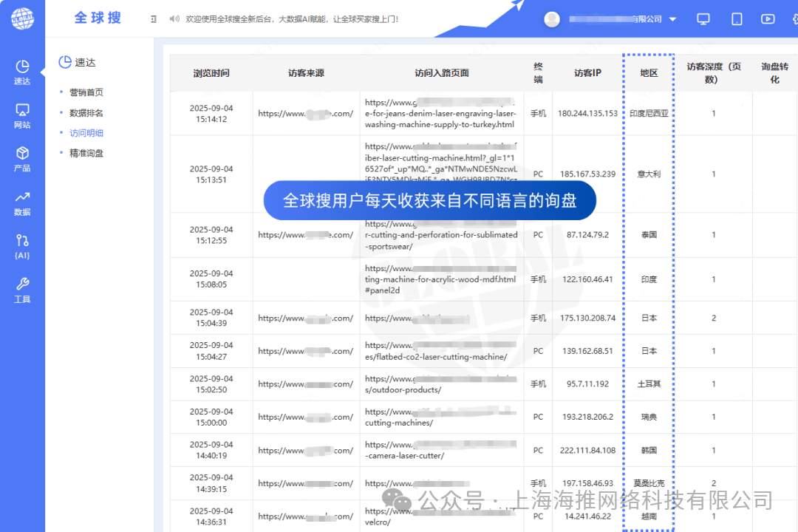Switch to 精准询盘 in the submenu
Screen dimensions: 798x532
click(x=86, y=153)
